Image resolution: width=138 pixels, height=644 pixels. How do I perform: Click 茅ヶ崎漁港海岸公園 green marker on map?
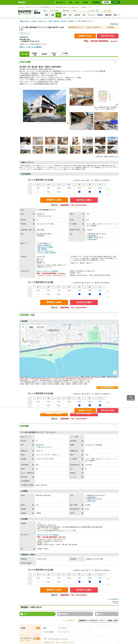[51, 355]
